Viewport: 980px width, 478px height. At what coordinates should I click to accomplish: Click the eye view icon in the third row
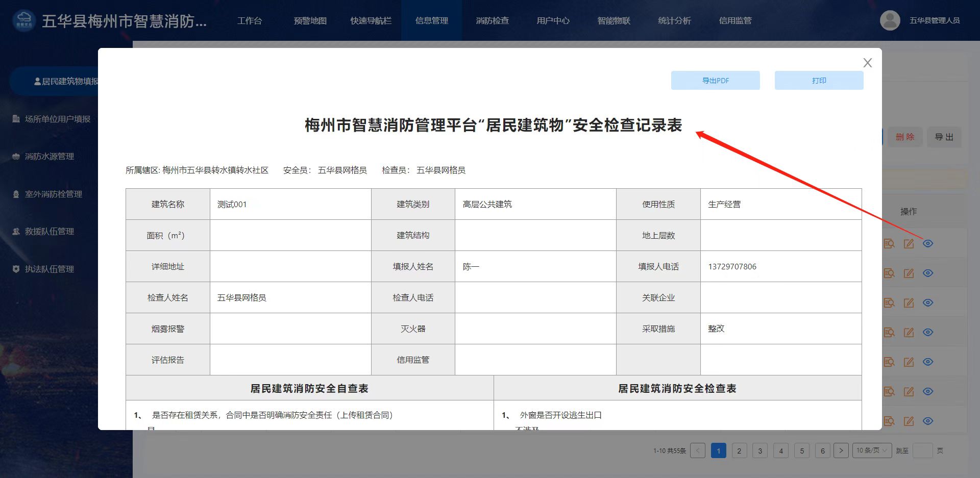coord(928,303)
